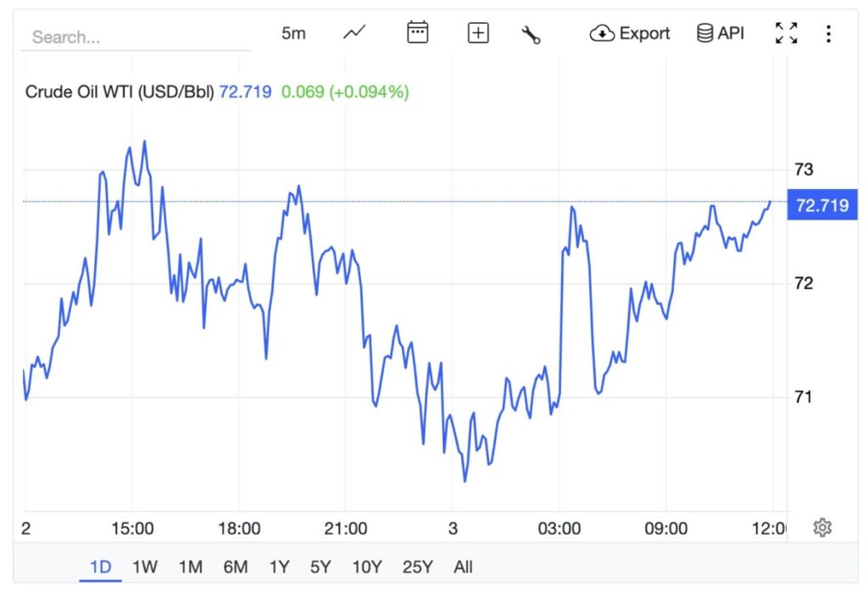
Task: Open chart settings gear icon
Action: (x=821, y=528)
